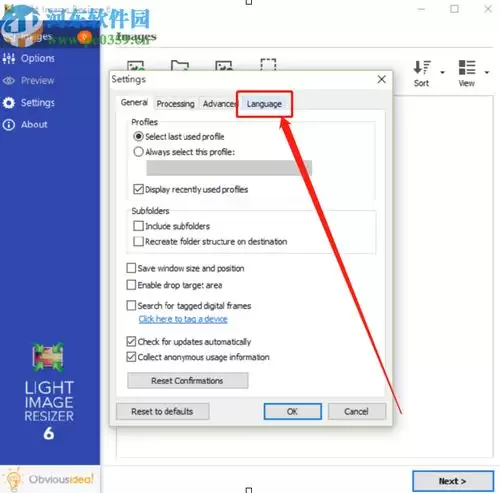Image resolution: width=500 pixels, height=493 pixels.
Task: Enable Include subfolders checkbox
Action: point(138,226)
